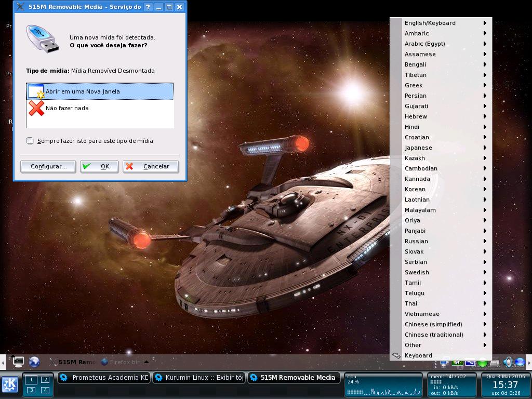Open the KDE K menu button
Screen dimensions: 532x399
point(9,384)
